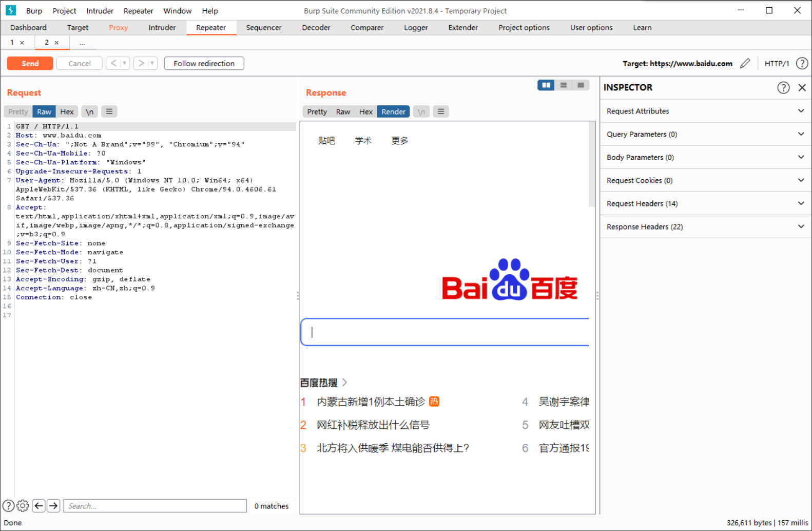The width and height of the screenshot is (812, 531).
Task: Switch to side-by-side split layout icon
Action: [x=546, y=85]
